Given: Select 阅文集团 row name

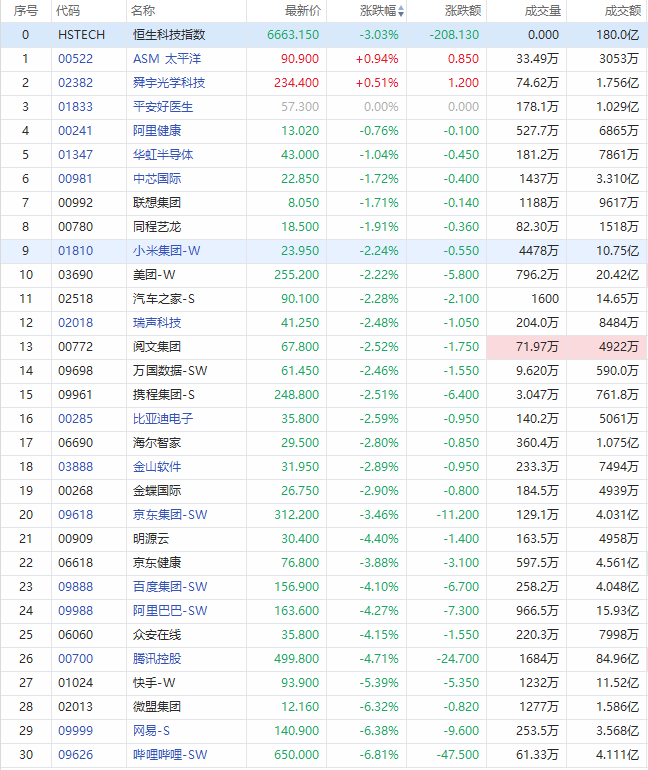Looking at the screenshot, I should tap(157, 347).
